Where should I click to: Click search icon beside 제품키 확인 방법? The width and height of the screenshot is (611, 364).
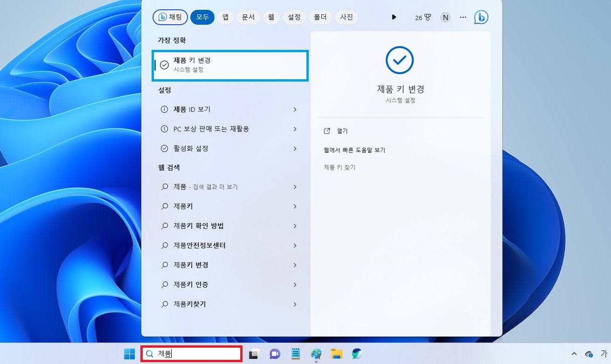164,226
